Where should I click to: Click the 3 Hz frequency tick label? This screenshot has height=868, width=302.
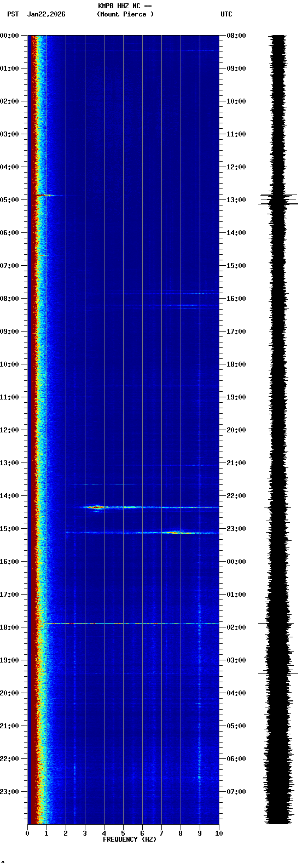click(x=85, y=833)
